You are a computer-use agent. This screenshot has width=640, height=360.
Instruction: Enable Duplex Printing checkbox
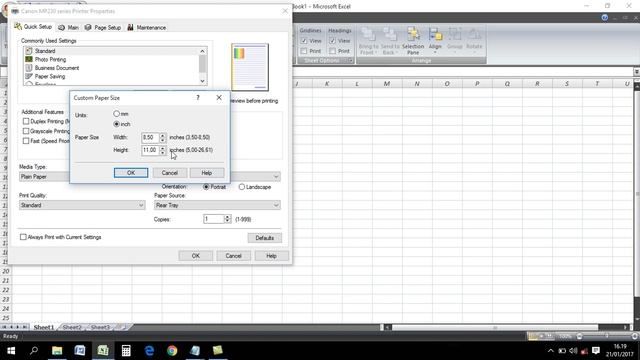coord(26,121)
